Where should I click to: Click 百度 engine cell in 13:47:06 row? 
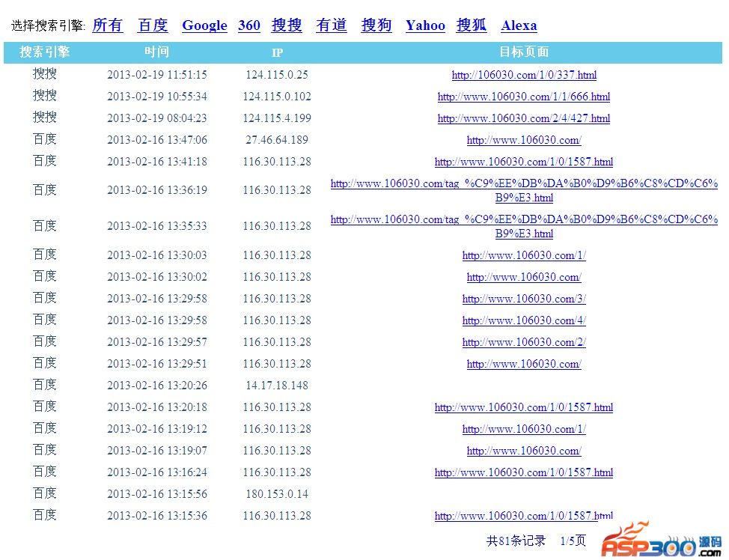tap(45, 139)
